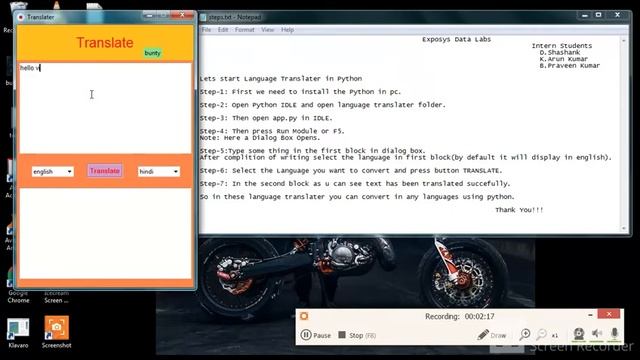The height and width of the screenshot is (360, 640).
Task: Click the 'Lets start Language Translater' line
Action: click(281, 79)
